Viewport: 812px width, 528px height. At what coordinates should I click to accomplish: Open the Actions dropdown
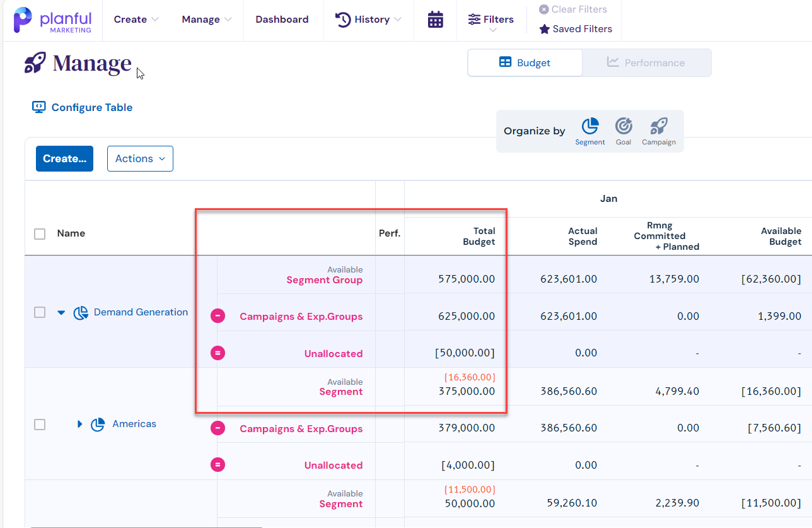(140, 159)
